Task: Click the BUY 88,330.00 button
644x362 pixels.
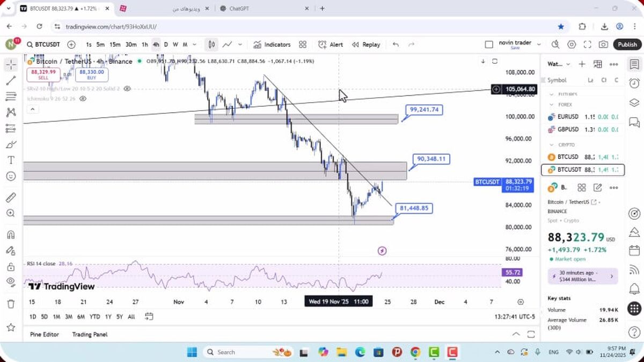Action: pyautogui.click(x=92, y=74)
